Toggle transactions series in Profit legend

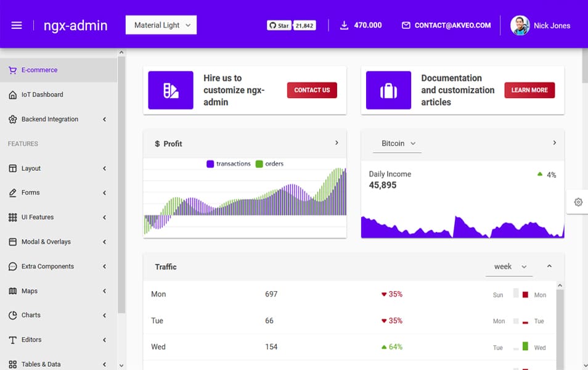(229, 164)
